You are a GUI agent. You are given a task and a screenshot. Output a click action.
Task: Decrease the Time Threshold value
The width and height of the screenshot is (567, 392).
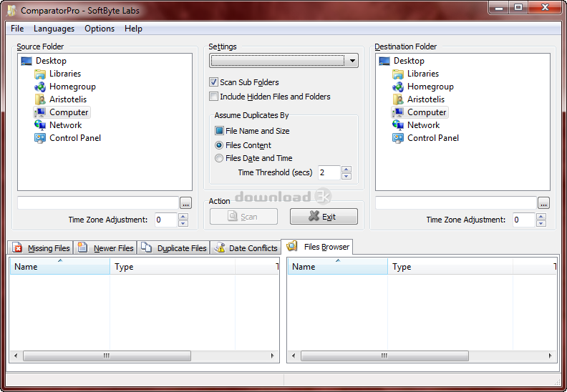(x=346, y=176)
